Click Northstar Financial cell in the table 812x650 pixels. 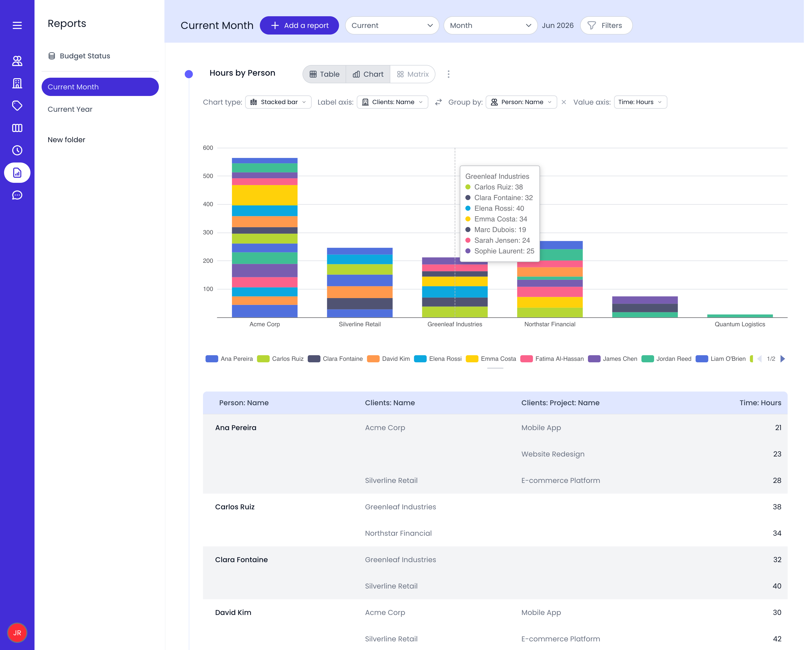(398, 533)
